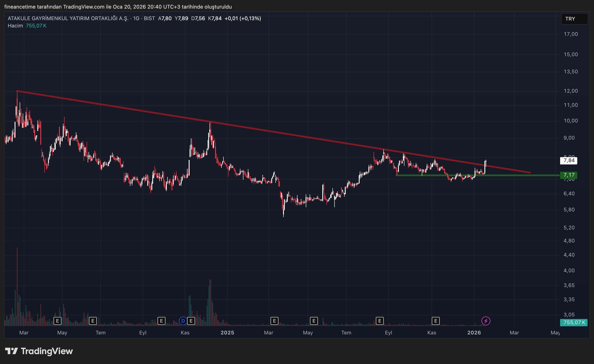Click the earnings E marker near Eyl 2025
The height and width of the screenshot is (364, 594).
point(380,321)
